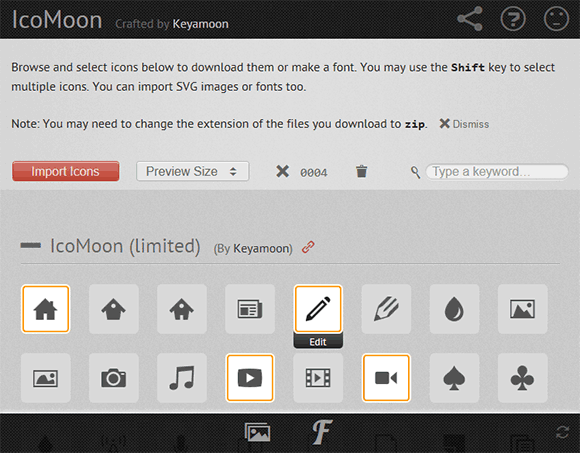Click the refresh icon in bottom bar

pos(562,432)
